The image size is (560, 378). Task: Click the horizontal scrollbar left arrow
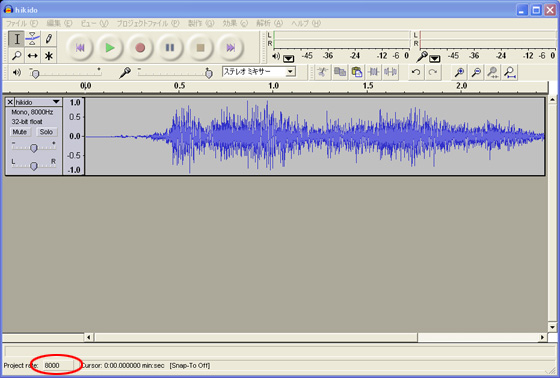pos(89,337)
